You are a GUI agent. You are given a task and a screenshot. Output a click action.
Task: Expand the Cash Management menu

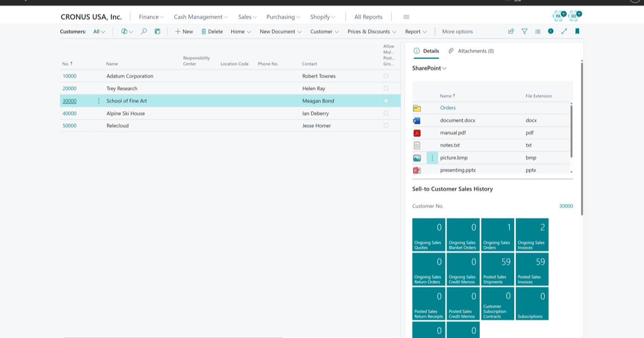(201, 17)
